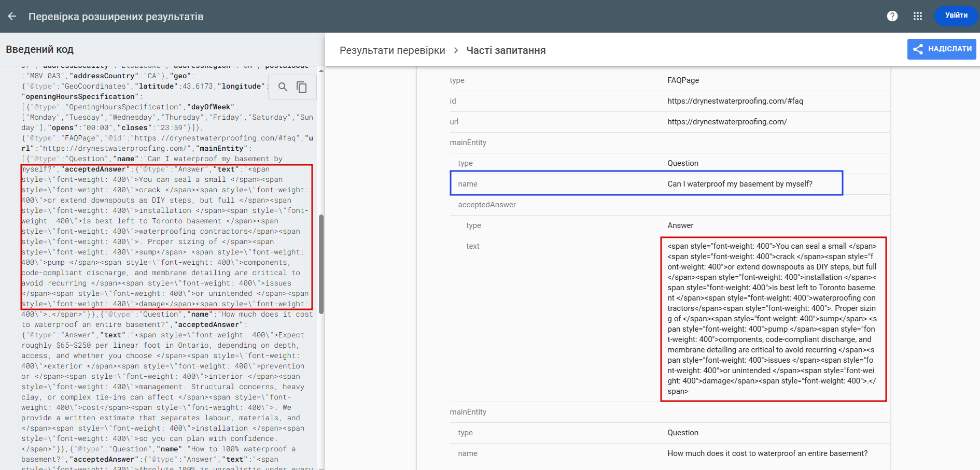Select the Часті запитання breadcrumb
980x470 pixels.
(x=506, y=50)
